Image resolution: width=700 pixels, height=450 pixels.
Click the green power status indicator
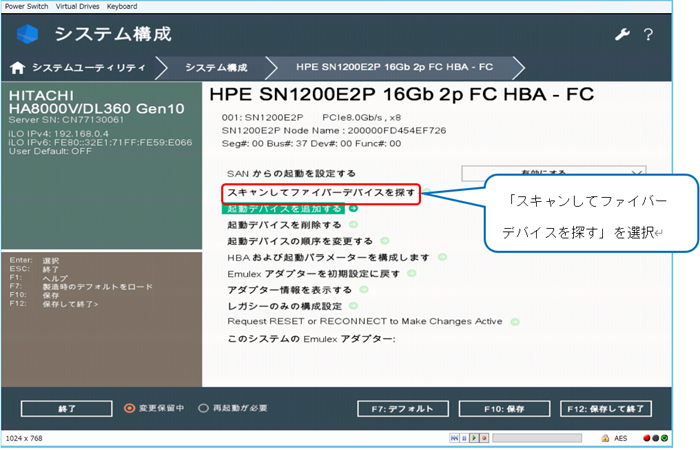pyautogui.click(x=664, y=438)
